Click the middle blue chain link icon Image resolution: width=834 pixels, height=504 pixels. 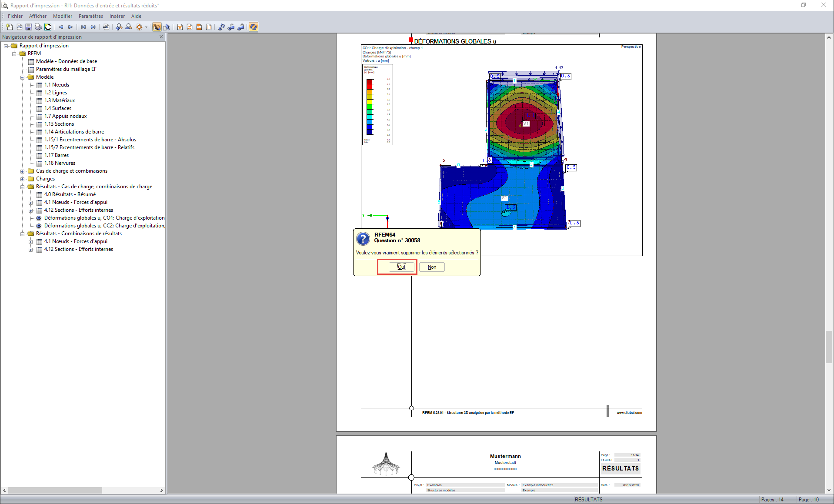coord(231,27)
